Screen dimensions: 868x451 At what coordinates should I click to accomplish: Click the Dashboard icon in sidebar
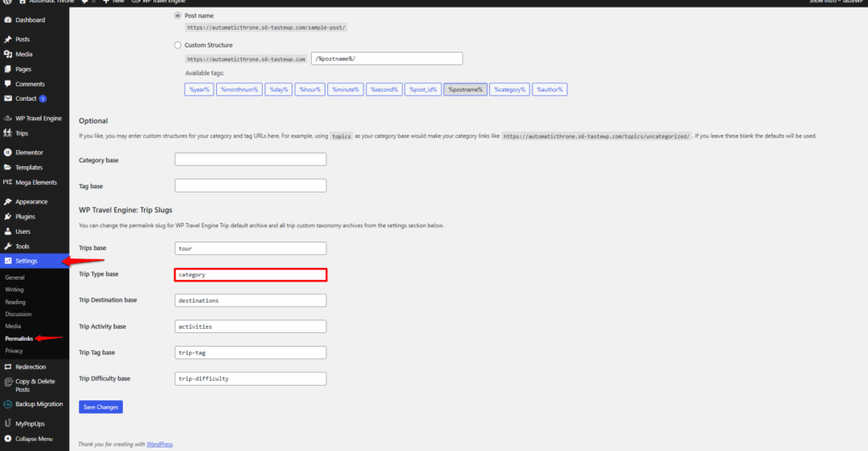tap(8, 19)
